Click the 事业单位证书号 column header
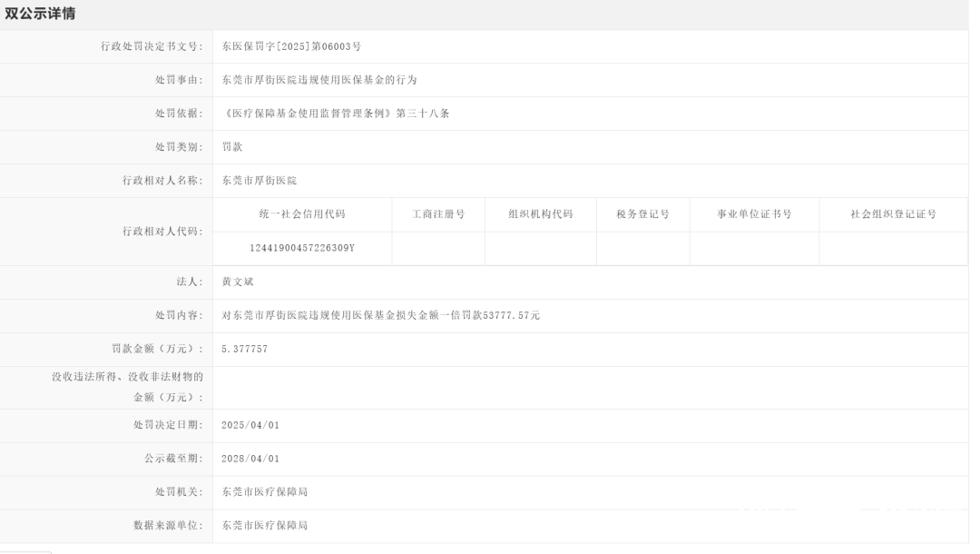 click(754, 214)
